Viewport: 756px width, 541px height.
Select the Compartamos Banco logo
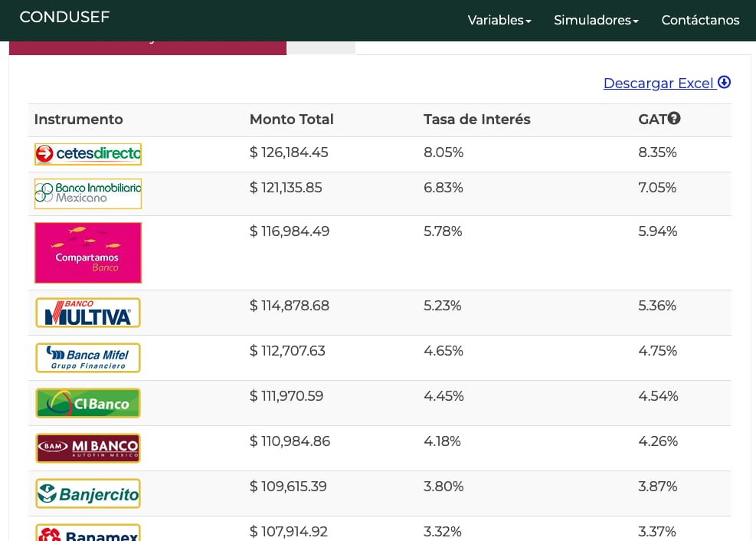(88, 253)
